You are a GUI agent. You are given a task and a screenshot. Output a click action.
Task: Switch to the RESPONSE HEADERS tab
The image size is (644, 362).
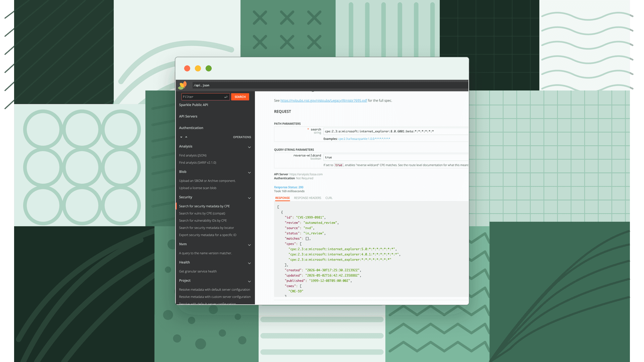308,198
